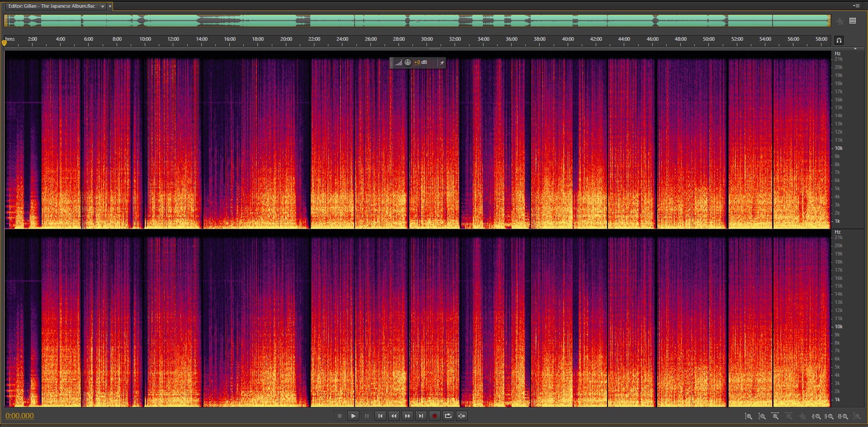Open the Editor file selector dropdown
The width and height of the screenshot is (868, 427).
click(x=103, y=6)
